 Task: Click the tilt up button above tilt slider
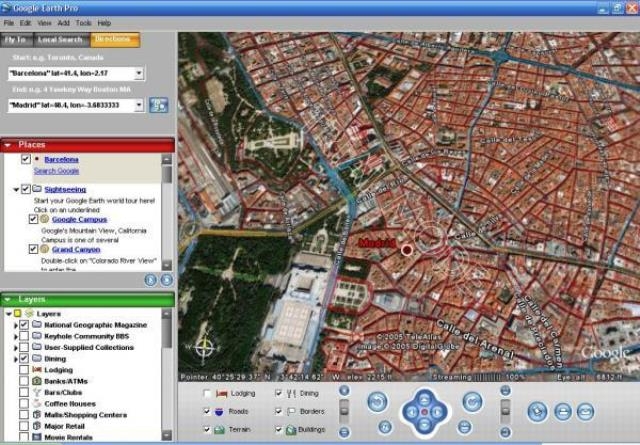tap(505, 391)
